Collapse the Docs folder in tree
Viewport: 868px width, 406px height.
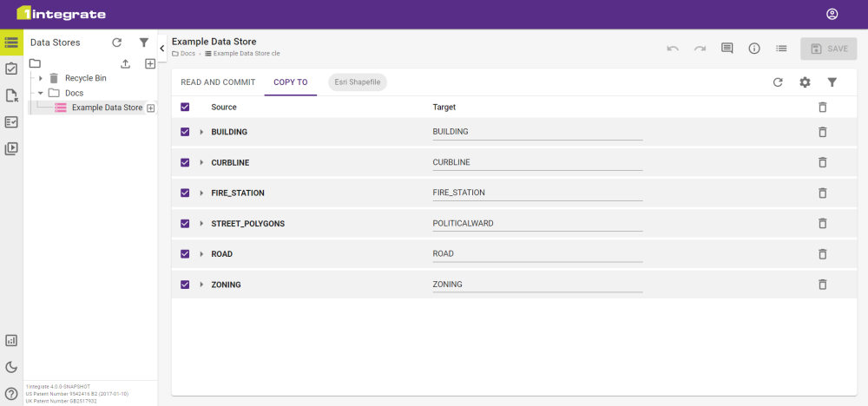click(41, 93)
